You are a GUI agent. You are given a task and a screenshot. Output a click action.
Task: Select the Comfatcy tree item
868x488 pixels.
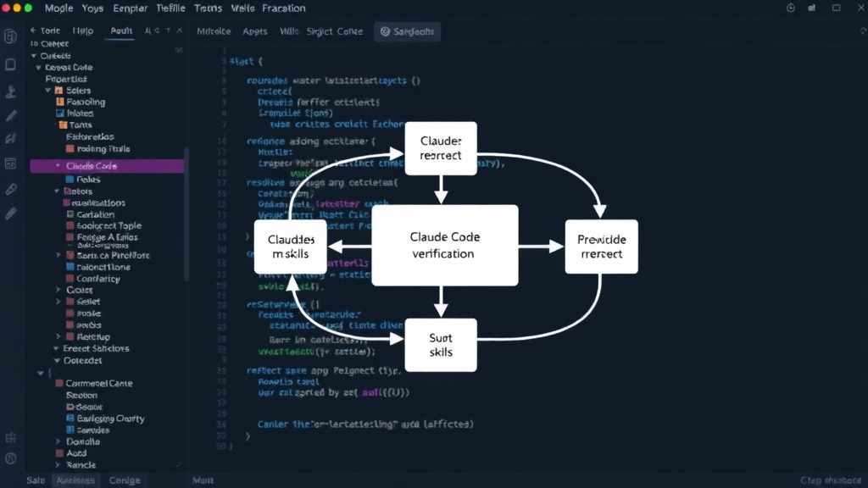point(98,278)
